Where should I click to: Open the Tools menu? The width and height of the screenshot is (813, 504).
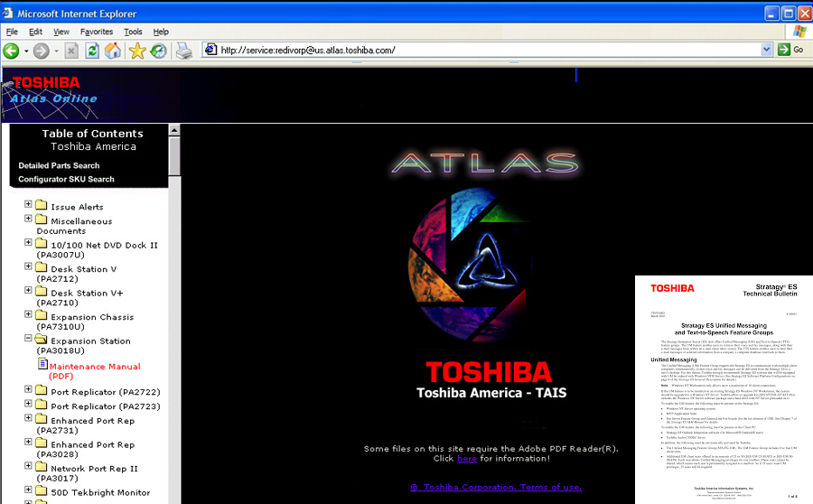click(x=133, y=32)
